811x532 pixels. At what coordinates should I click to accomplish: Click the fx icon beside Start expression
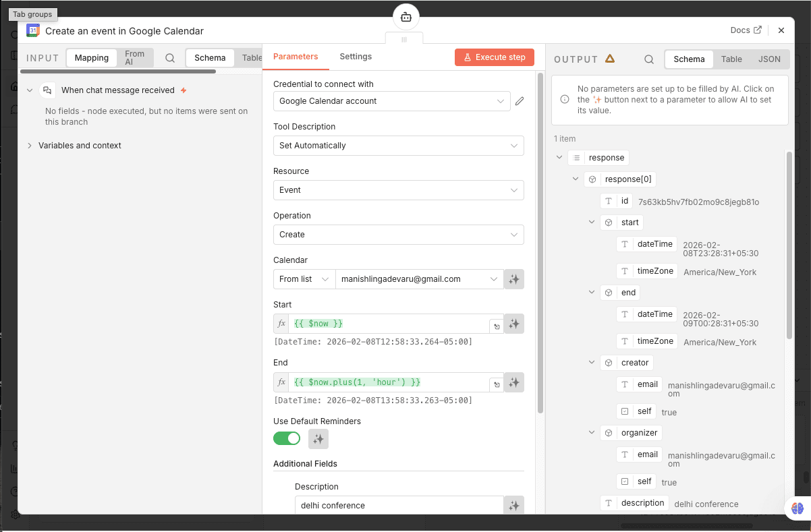tap(281, 324)
